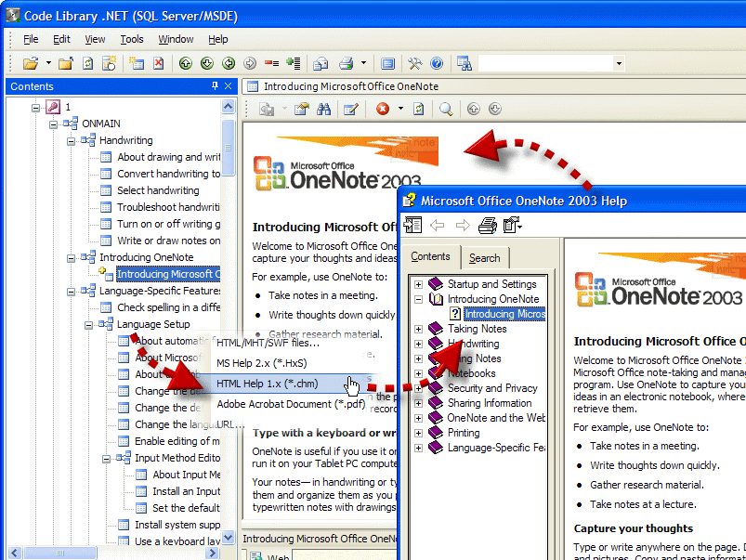Click the move down green arrow icon
Viewport: 746px width, 560px height.
207,63
